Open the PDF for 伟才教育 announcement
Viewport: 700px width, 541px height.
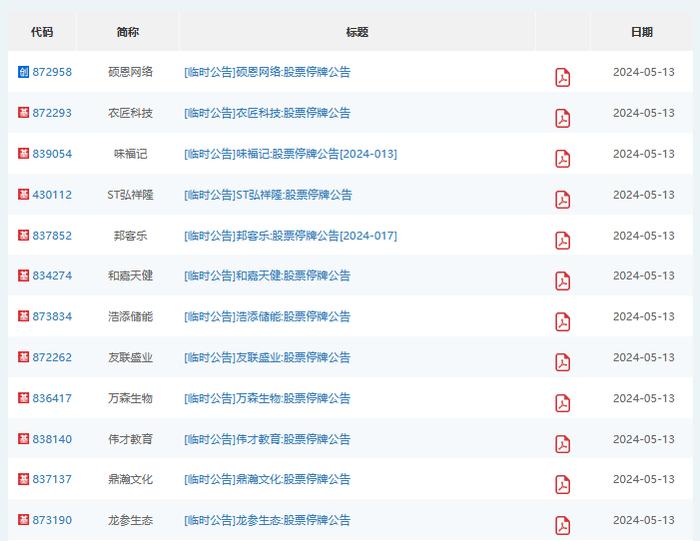tap(562, 444)
